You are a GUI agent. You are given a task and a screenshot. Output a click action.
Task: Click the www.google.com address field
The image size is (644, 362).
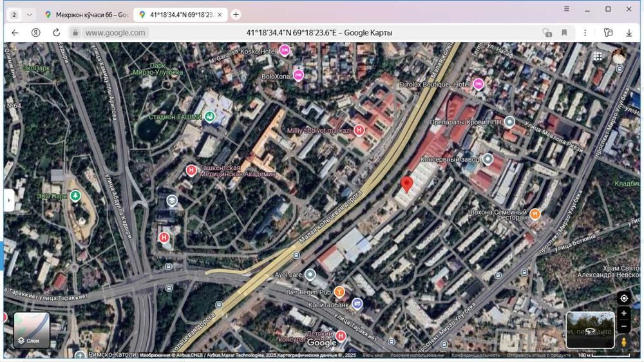tap(115, 33)
